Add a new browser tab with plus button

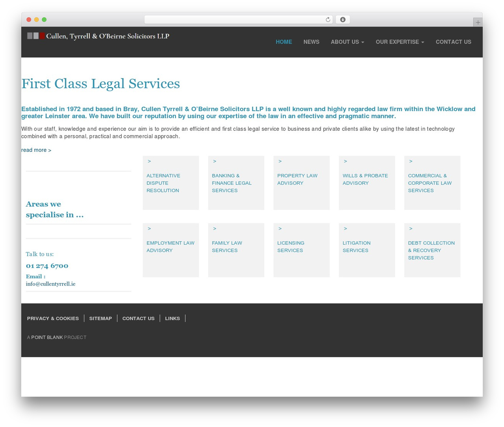coord(478,22)
